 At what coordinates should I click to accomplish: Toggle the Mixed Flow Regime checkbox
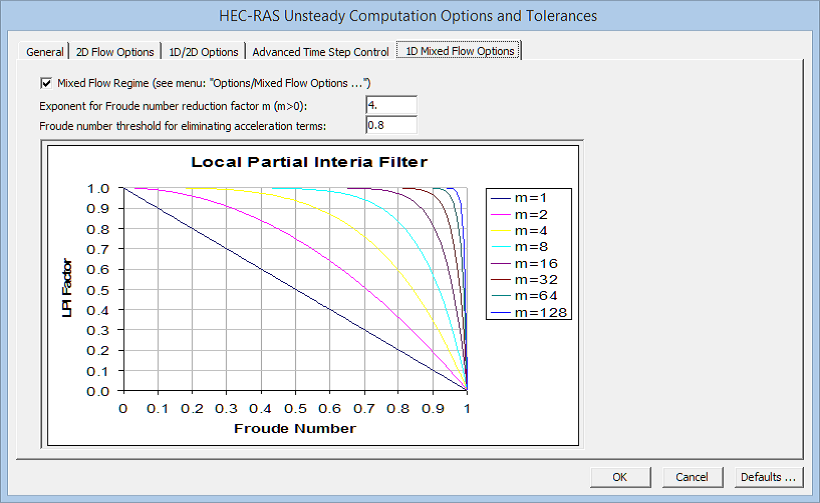[x=46, y=83]
